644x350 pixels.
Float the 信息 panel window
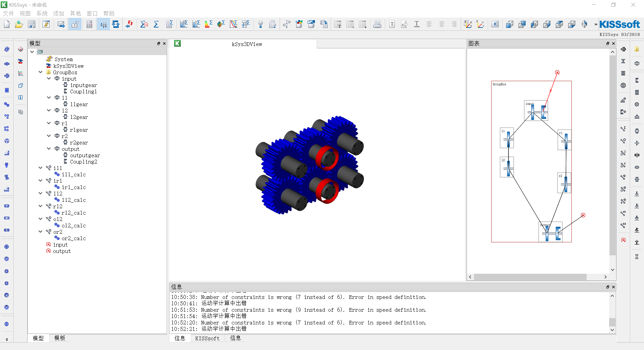coord(608,287)
